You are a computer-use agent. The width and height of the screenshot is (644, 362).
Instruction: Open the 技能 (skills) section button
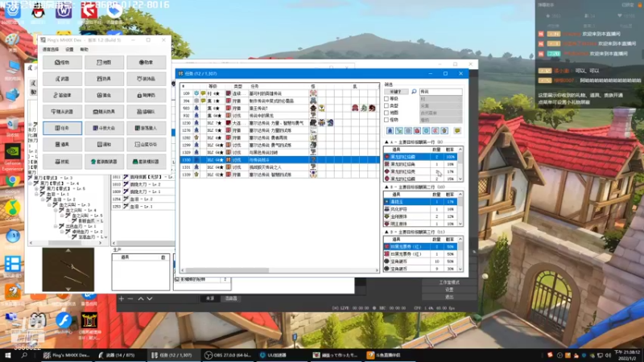pyautogui.click(x=63, y=162)
